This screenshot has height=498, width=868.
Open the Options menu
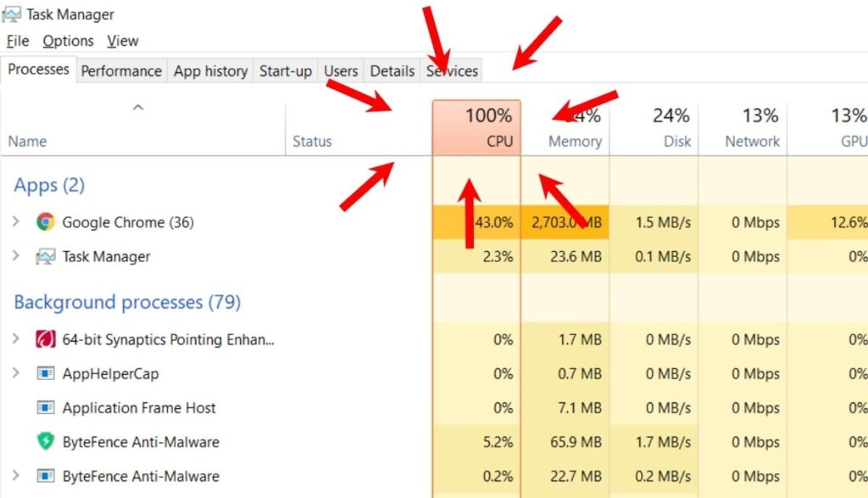point(67,40)
